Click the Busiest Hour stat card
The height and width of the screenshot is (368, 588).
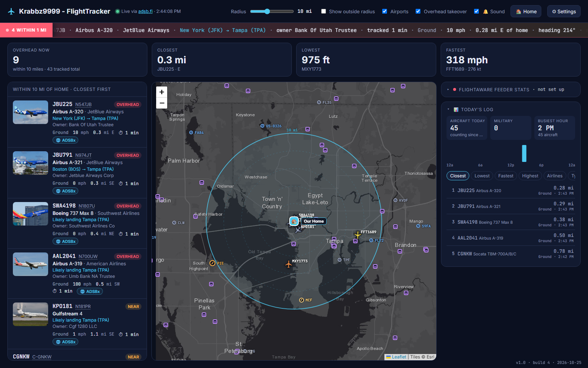(x=555, y=128)
